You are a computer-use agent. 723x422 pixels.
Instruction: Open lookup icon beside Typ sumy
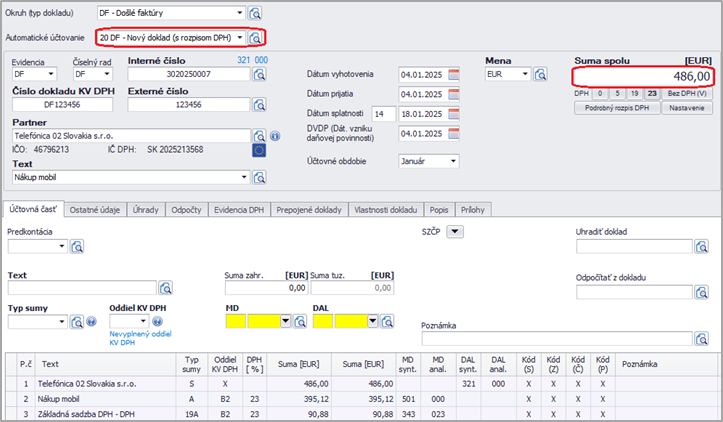tap(77, 321)
